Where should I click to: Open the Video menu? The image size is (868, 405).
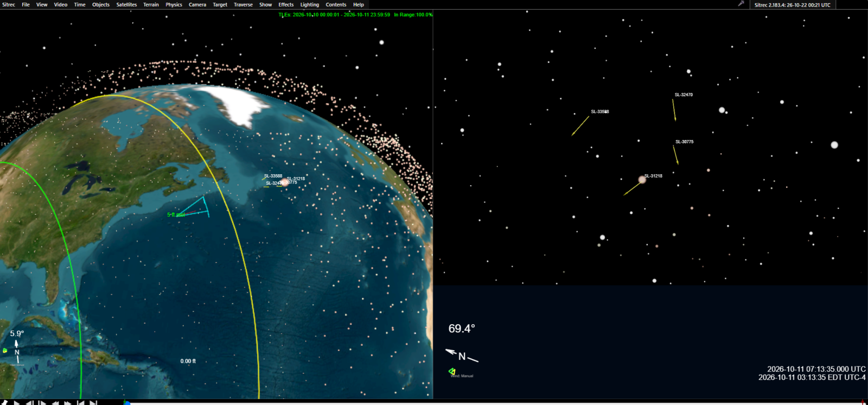61,4
